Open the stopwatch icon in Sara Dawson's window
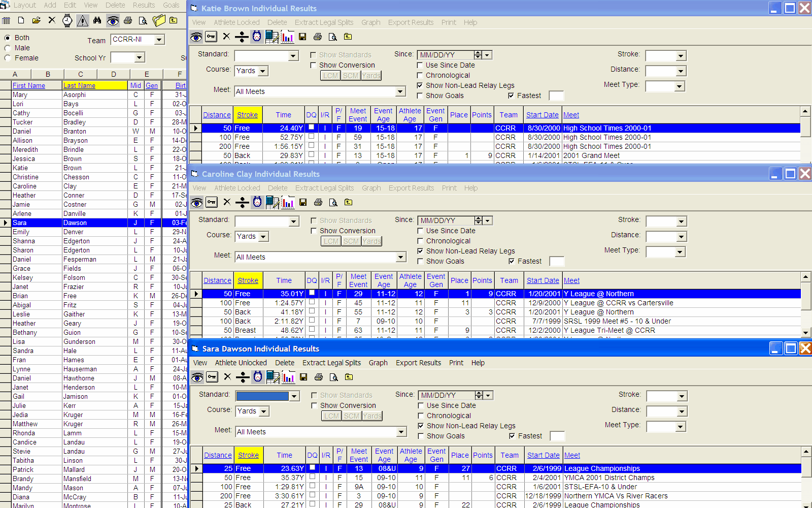Image resolution: width=812 pixels, height=508 pixels. (257, 377)
